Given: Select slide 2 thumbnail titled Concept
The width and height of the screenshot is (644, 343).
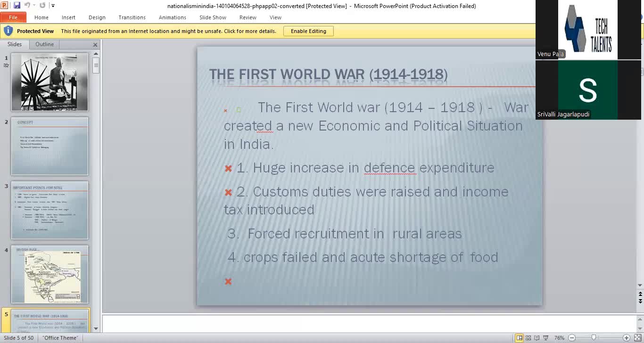Looking at the screenshot, I should pyautogui.click(x=50, y=146).
